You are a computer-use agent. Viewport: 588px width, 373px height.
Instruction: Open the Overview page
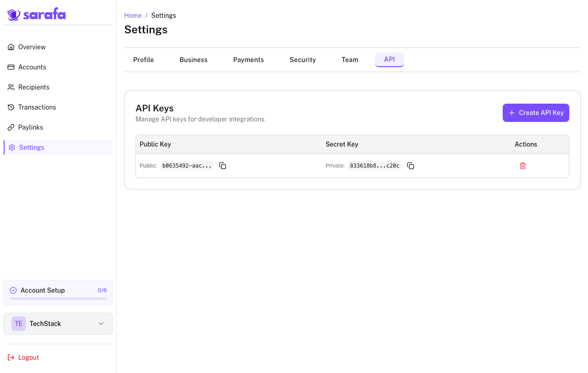click(58, 47)
